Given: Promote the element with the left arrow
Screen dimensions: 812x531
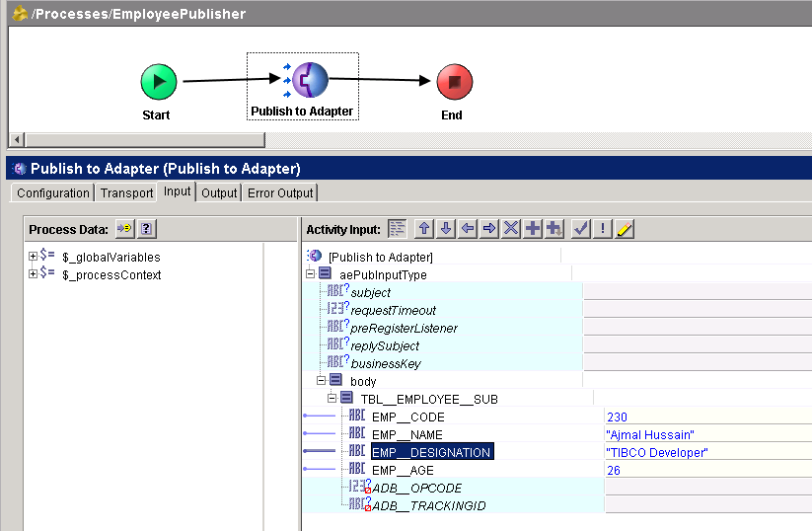Looking at the screenshot, I should pos(468,228).
